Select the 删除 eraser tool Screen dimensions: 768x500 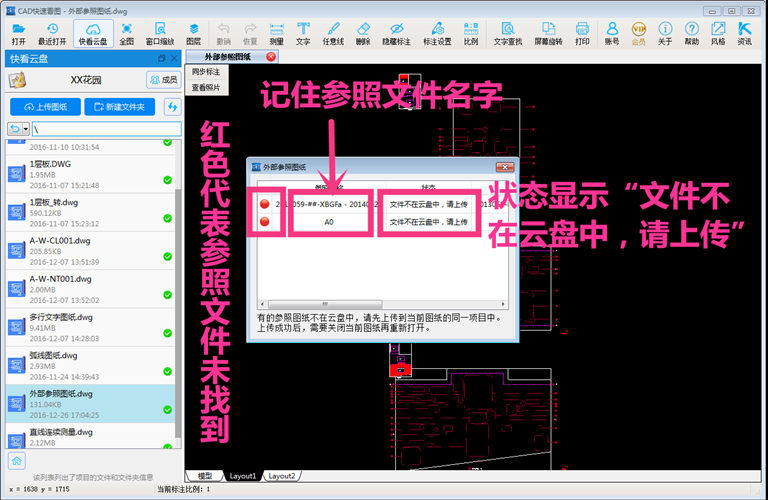(363, 34)
